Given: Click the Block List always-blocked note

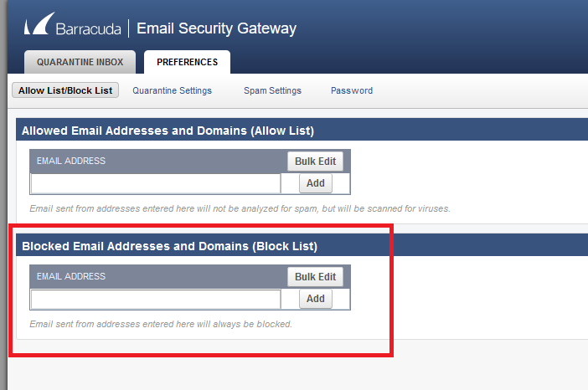Looking at the screenshot, I should pyautogui.click(x=161, y=324).
